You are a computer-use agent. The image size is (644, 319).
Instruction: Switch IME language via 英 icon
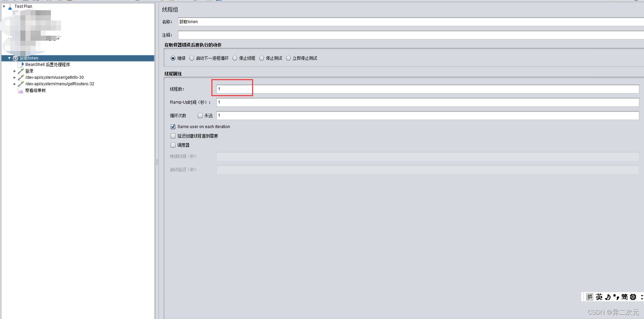pos(599,297)
